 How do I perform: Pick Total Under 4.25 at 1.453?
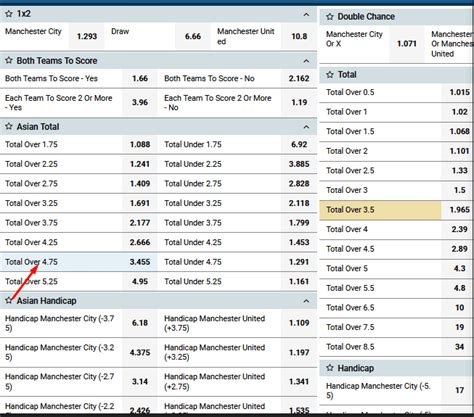tap(299, 242)
